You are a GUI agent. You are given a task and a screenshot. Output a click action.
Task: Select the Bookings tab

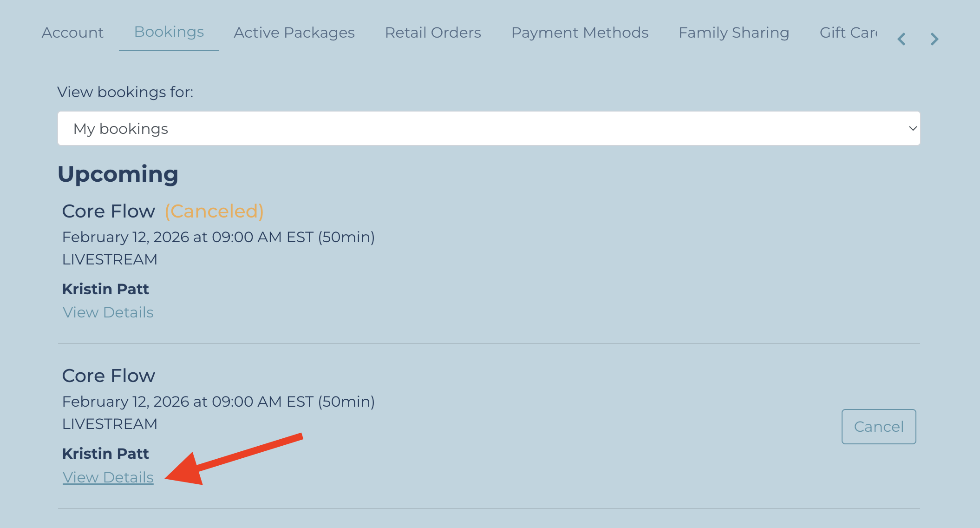click(169, 32)
